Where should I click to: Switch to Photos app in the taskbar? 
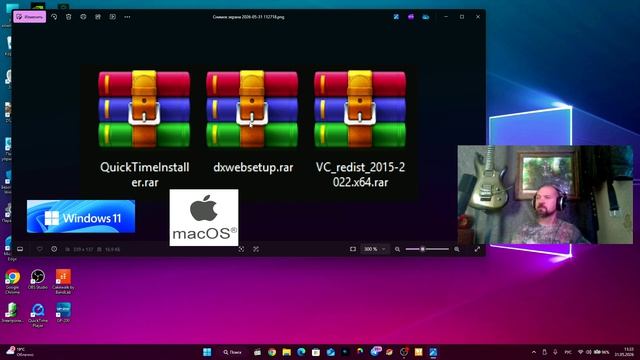433,352
